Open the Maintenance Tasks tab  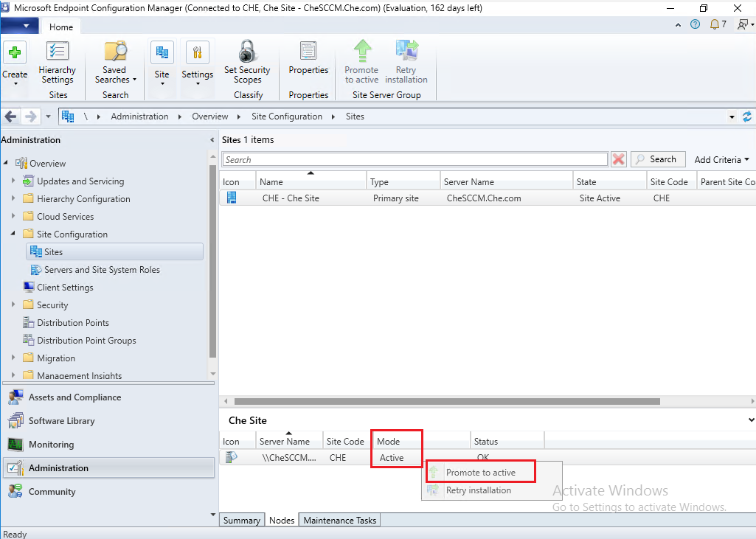click(339, 521)
